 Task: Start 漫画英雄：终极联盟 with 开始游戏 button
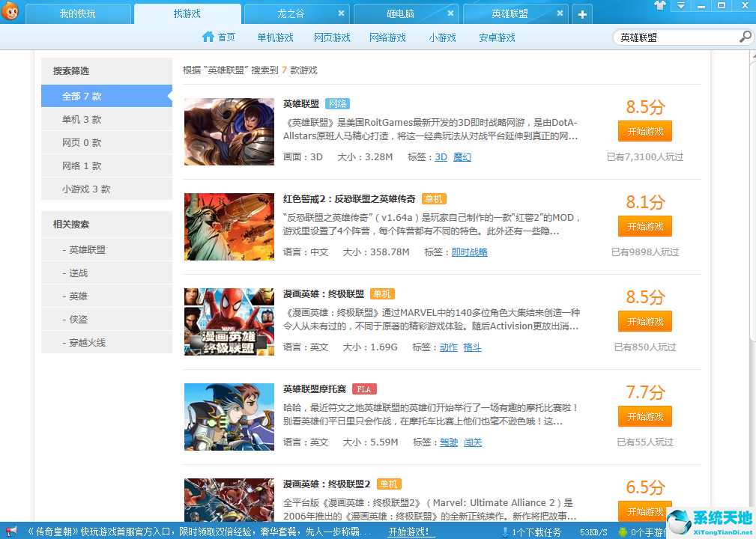click(x=645, y=321)
